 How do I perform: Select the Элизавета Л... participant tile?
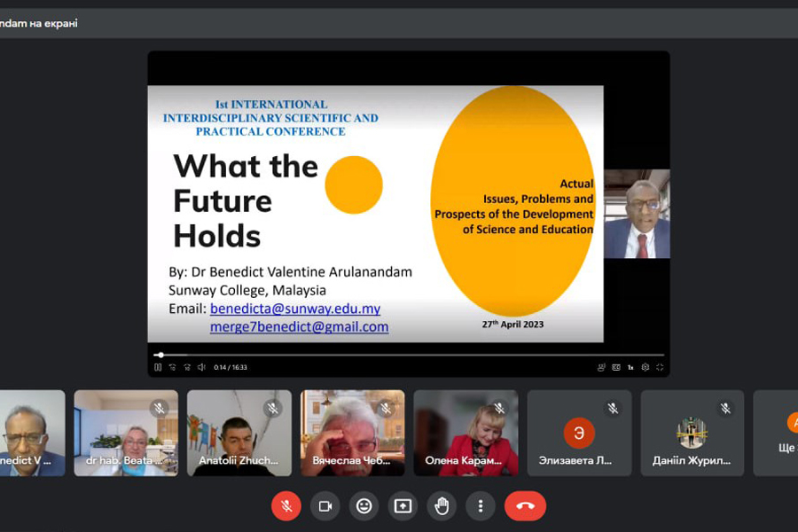(580, 434)
